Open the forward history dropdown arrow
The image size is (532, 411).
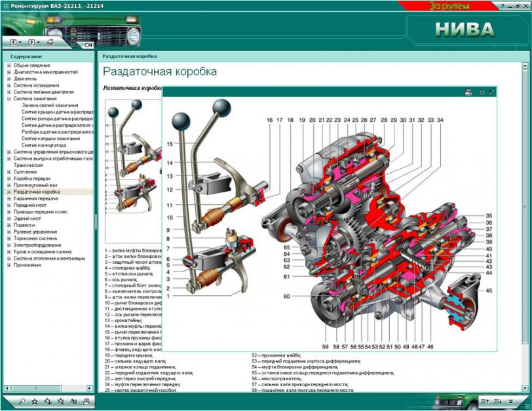coord(39,43)
